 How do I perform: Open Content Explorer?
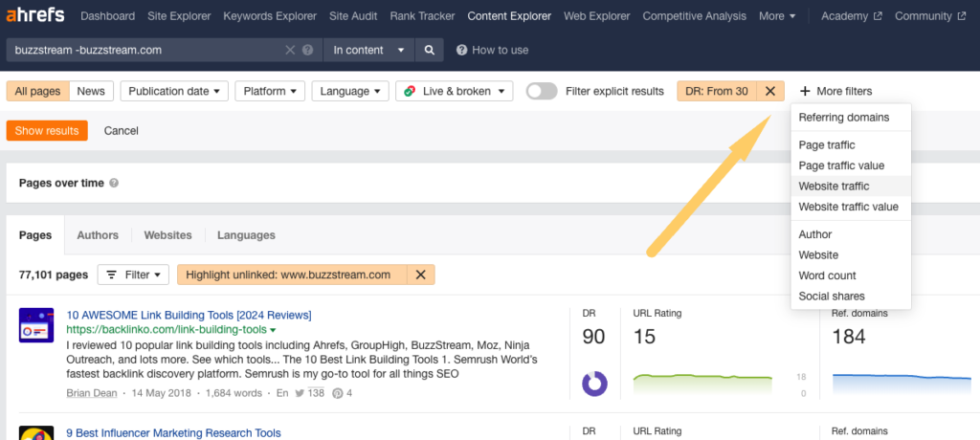[x=509, y=16]
